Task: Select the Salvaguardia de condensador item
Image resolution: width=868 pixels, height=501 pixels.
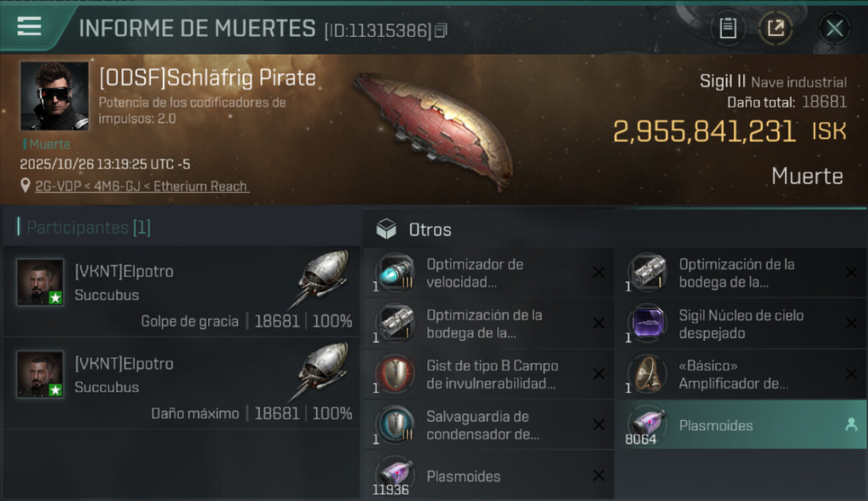Action: point(488,425)
